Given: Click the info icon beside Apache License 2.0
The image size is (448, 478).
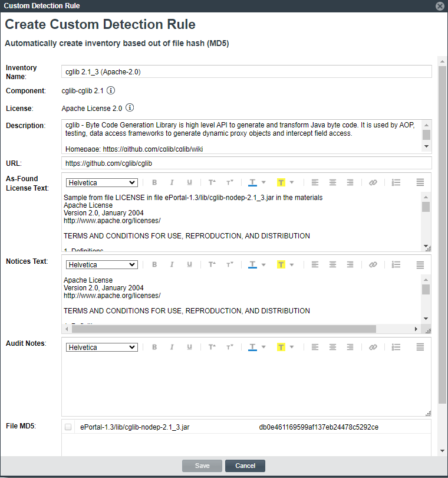Looking at the screenshot, I should click(x=130, y=108).
